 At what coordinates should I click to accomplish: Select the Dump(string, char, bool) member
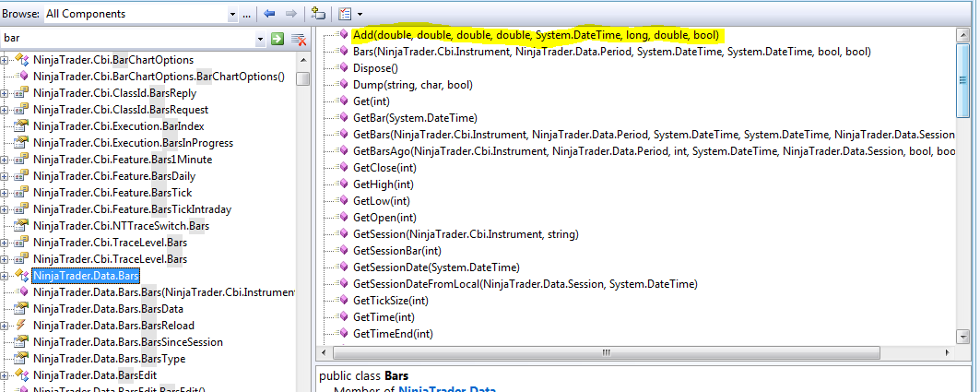tap(412, 85)
